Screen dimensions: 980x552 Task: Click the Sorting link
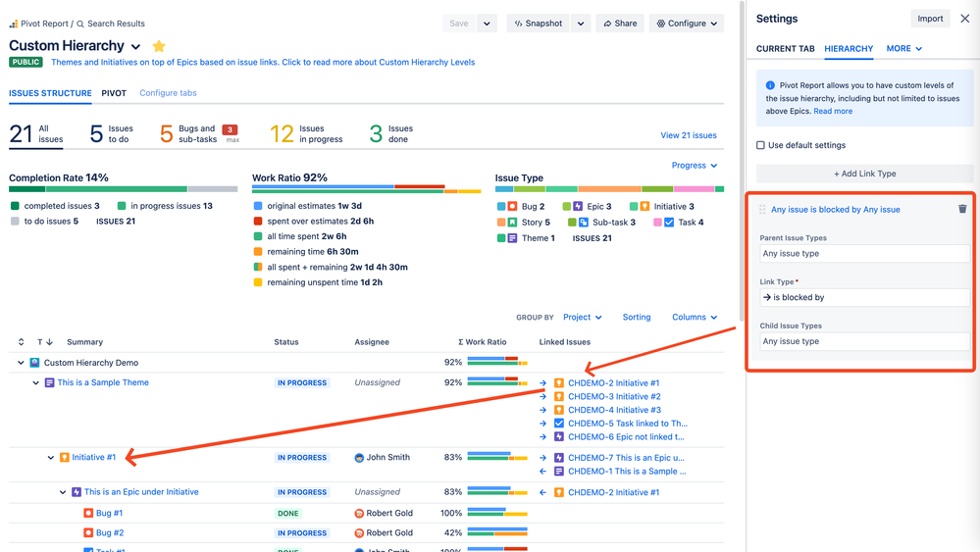pos(637,318)
